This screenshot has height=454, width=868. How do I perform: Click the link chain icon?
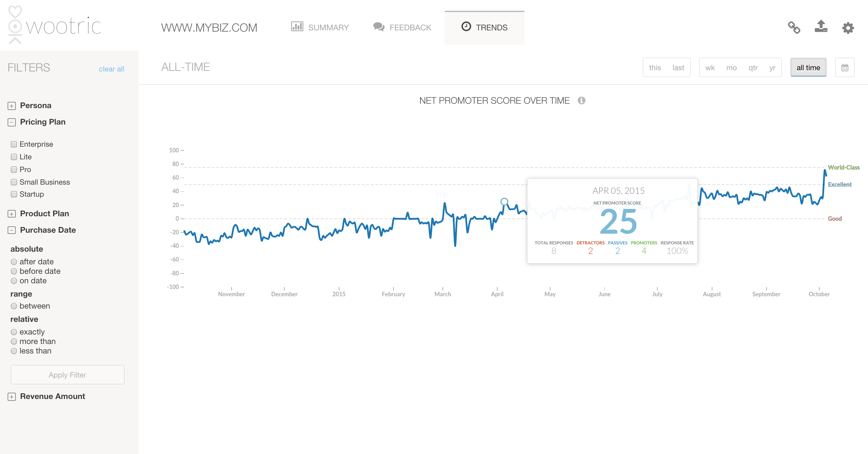[794, 27]
